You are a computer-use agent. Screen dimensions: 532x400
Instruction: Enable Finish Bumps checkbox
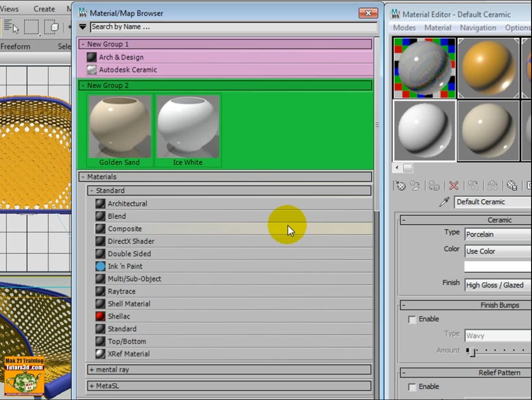coord(412,320)
